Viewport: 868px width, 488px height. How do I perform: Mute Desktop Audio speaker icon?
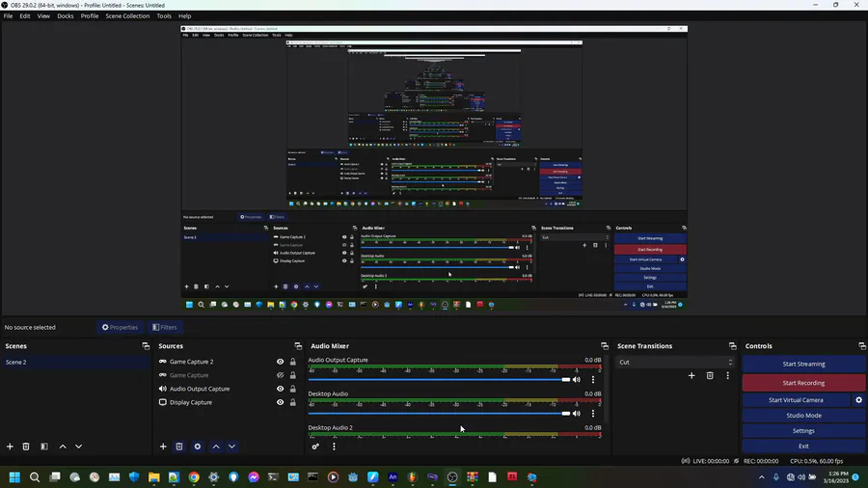tap(577, 414)
